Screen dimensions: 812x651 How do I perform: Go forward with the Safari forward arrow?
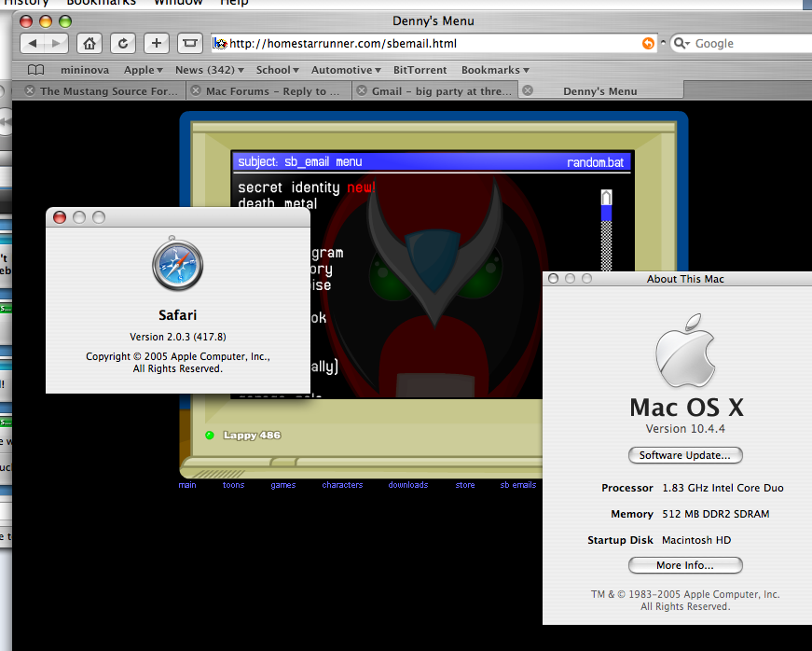[x=56, y=44]
